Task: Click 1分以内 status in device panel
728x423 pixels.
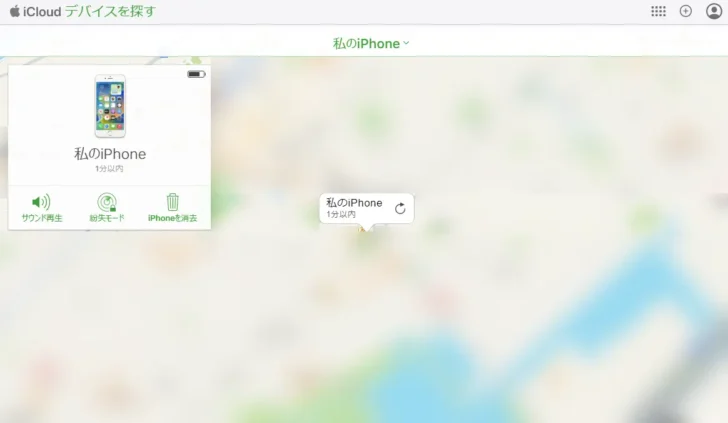Action: 109,169
